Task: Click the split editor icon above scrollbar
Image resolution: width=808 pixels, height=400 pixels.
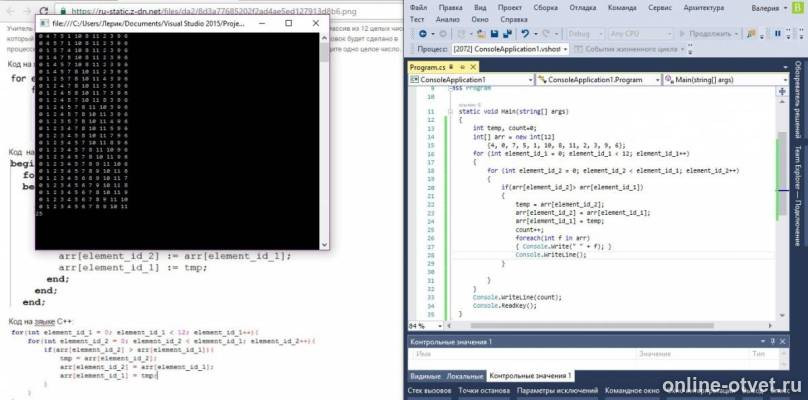Action: click(x=782, y=91)
